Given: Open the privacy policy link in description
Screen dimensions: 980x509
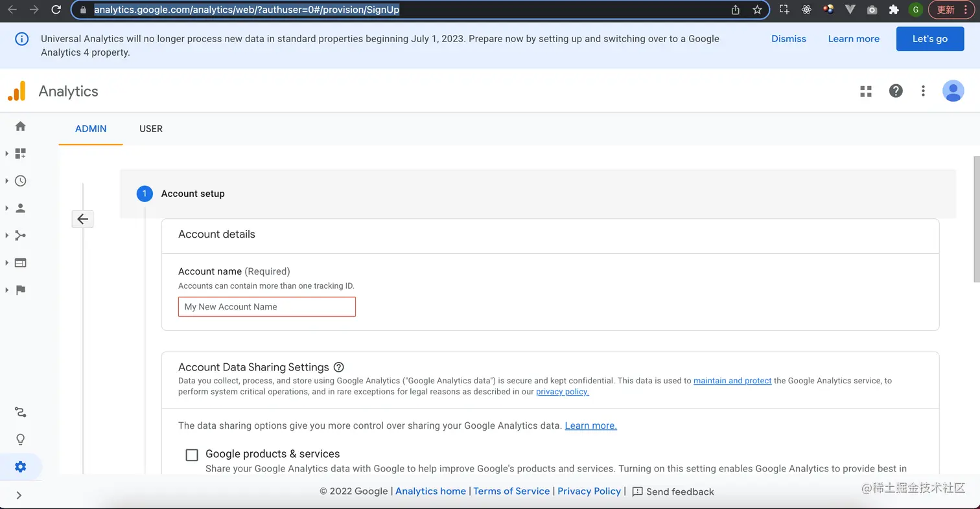Looking at the screenshot, I should pos(563,392).
